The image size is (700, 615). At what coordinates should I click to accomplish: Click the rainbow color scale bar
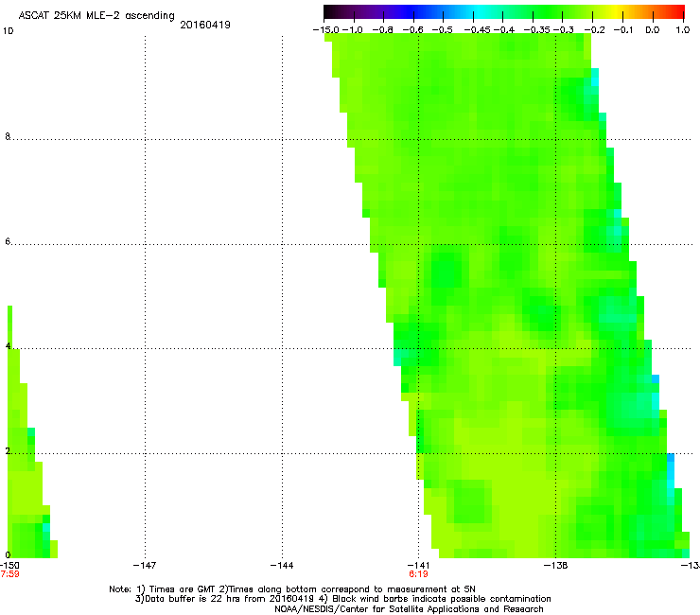[503, 12]
